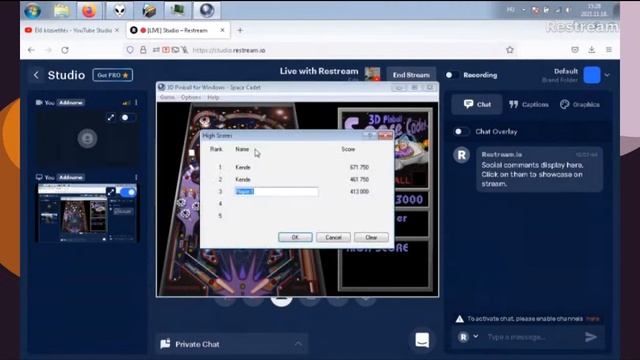
Task: Click the End Stream button
Action: coord(411,75)
